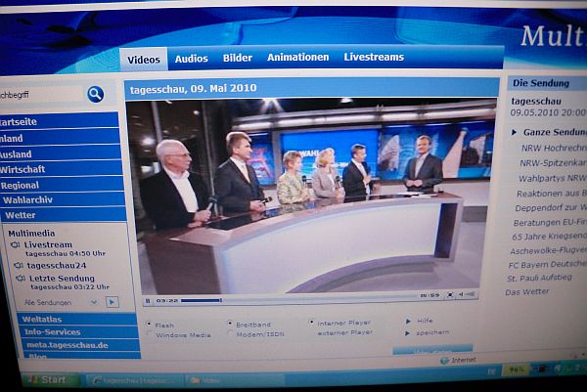Click the Suchbegriff search input field
Image resolution: width=587 pixels, height=392 pixels.
tap(40, 95)
